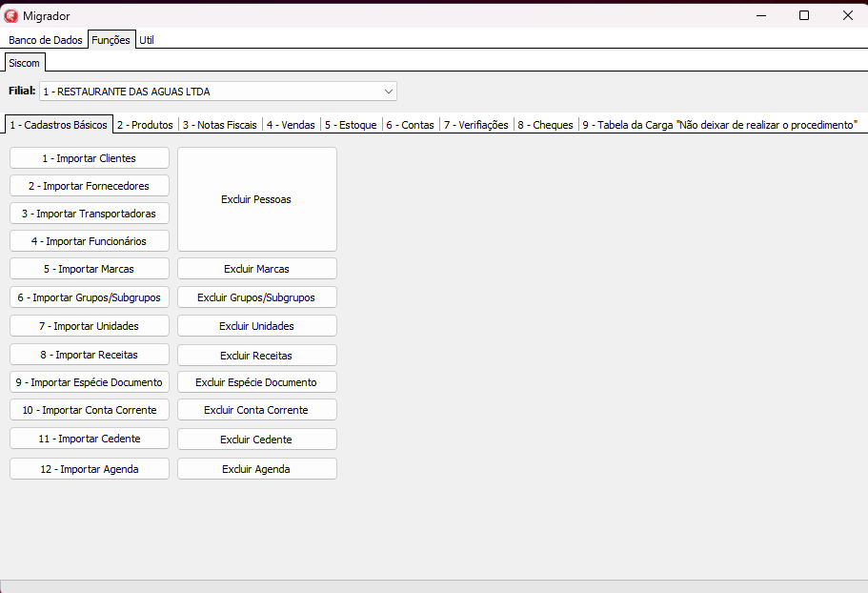The image size is (868, 593).
Task: Open the Util menu
Action: (147, 40)
